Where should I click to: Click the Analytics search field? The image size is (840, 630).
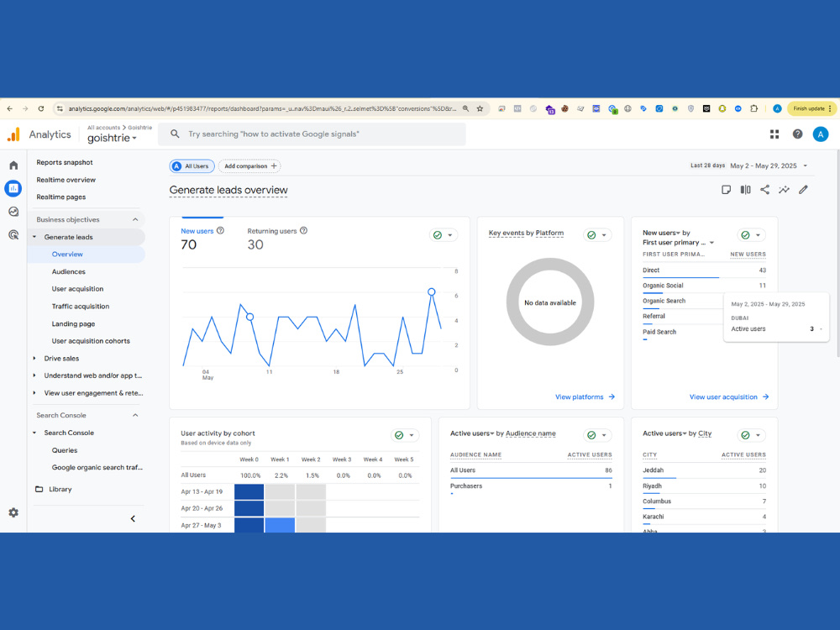point(312,134)
